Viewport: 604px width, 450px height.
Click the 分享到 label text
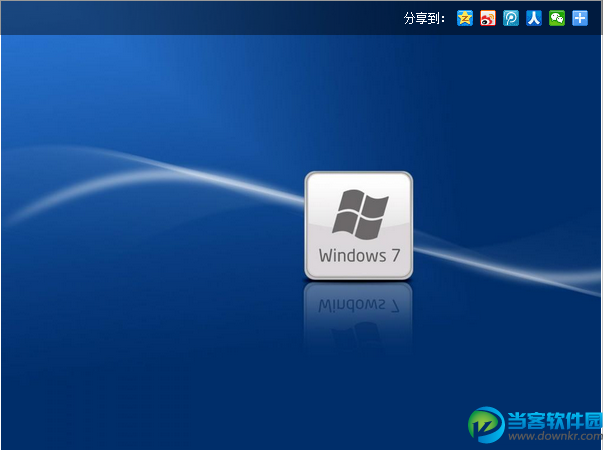click(x=424, y=18)
